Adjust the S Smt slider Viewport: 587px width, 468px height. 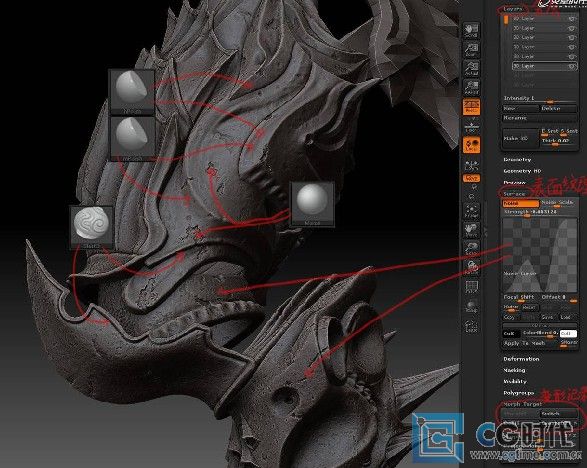coord(568,131)
